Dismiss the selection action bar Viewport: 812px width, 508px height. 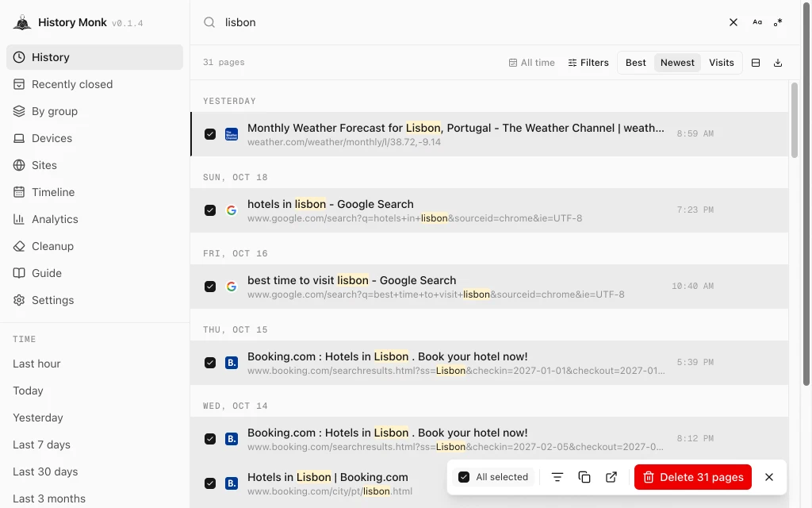pos(769,477)
